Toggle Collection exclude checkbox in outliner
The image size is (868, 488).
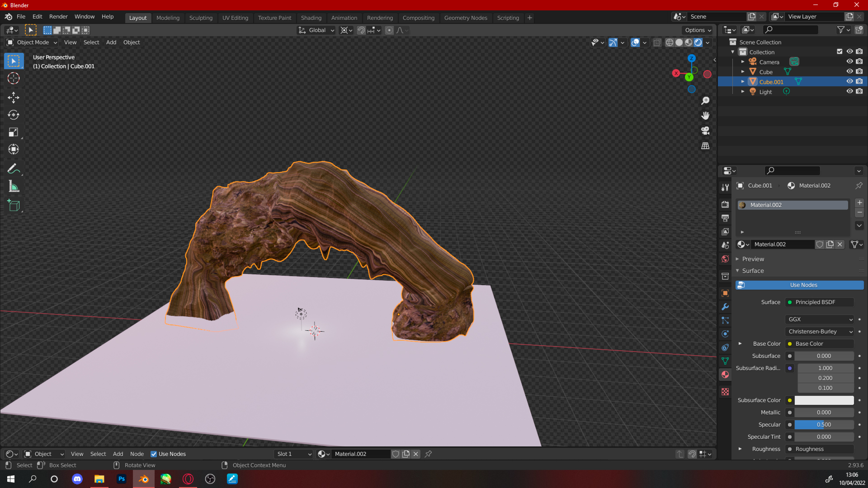[840, 52]
